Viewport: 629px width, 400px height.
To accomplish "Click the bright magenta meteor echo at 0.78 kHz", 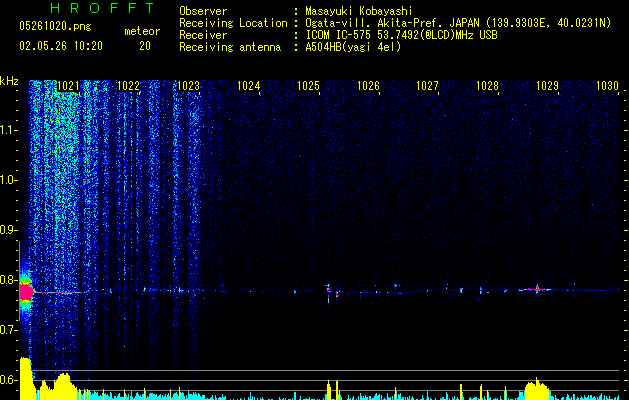I will click(26, 292).
